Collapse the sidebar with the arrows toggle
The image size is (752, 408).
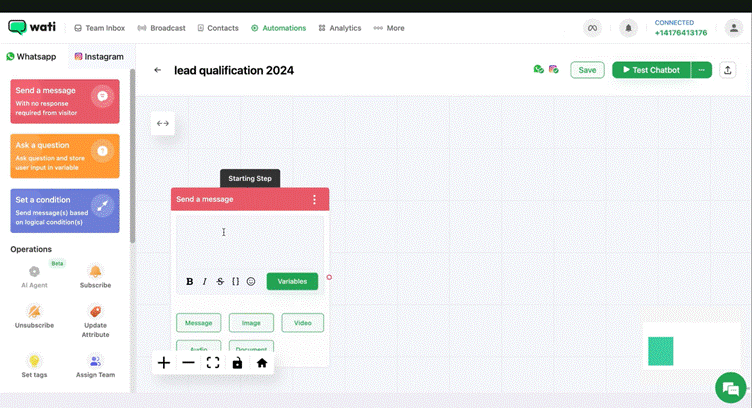pos(163,123)
